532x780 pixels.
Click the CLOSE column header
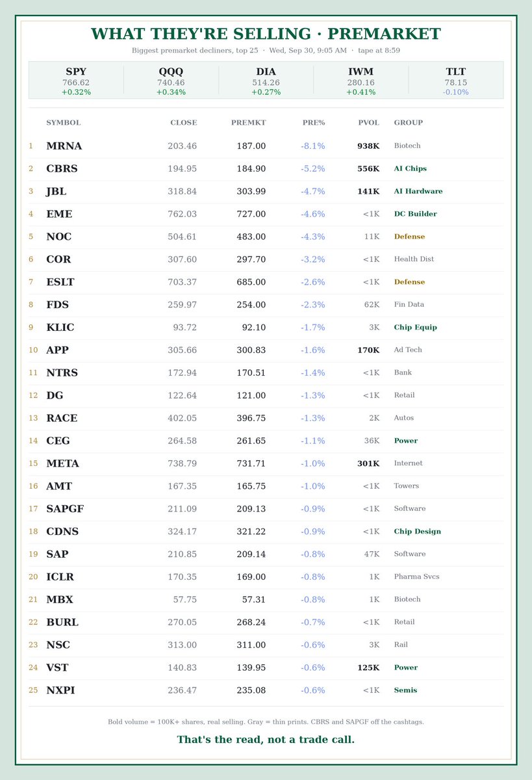point(183,122)
